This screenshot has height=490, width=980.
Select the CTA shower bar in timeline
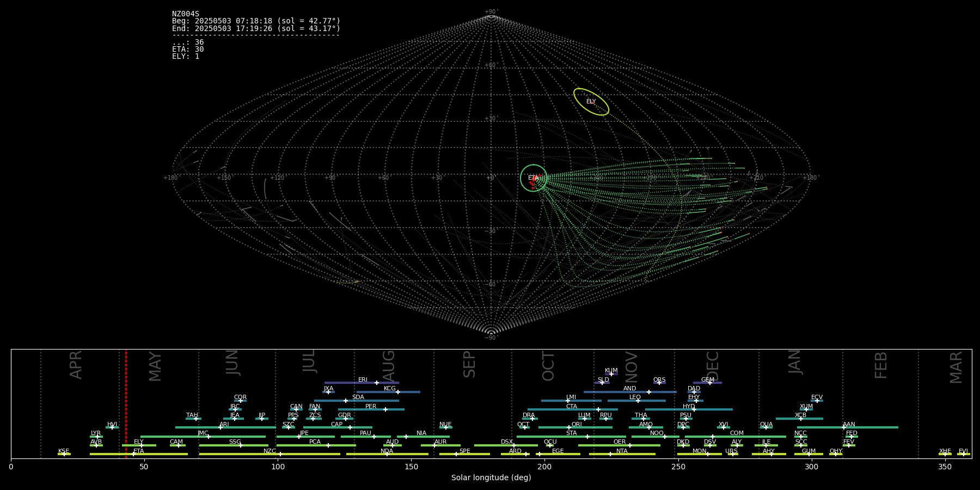(x=573, y=409)
